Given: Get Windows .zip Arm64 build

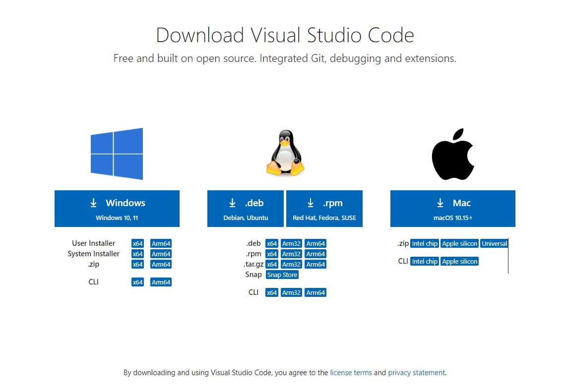Looking at the screenshot, I should click(x=161, y=265).
